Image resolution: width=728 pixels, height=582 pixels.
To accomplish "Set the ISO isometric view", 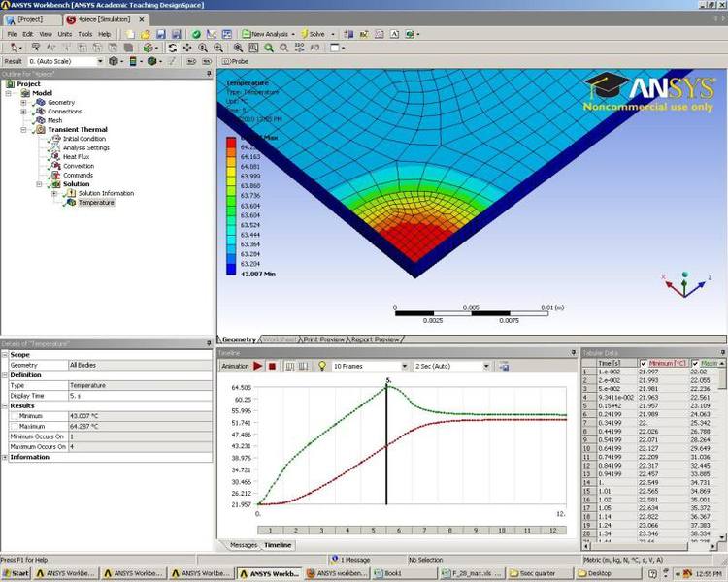I will tap(300, 48).
